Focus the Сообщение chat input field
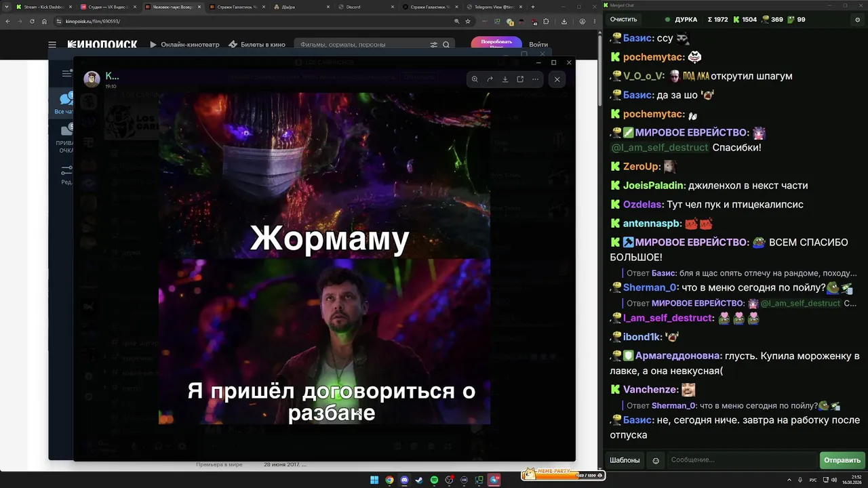Screen dimensions: 868x488 click(x=742, y=460)
